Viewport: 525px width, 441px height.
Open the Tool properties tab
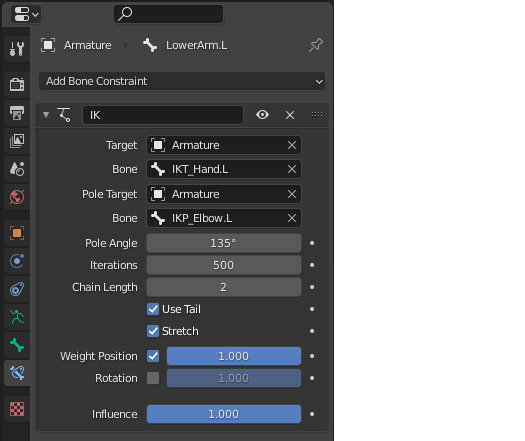(17, 49)
